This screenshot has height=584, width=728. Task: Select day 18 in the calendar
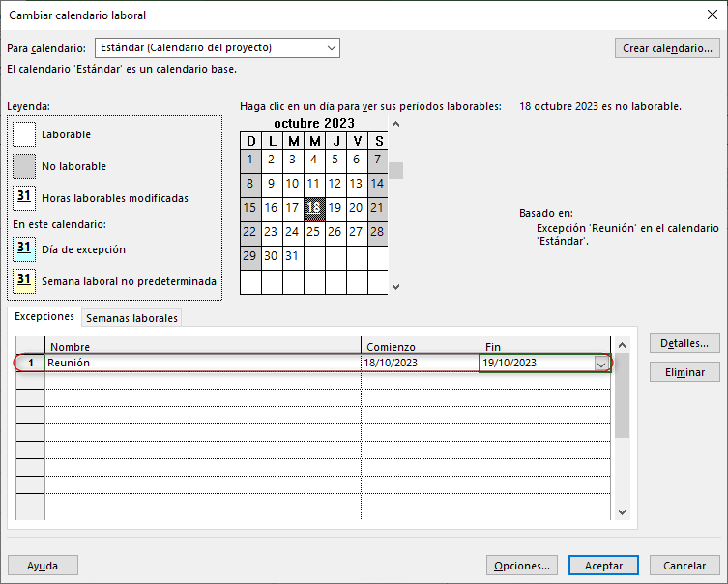tap(313, 207)
